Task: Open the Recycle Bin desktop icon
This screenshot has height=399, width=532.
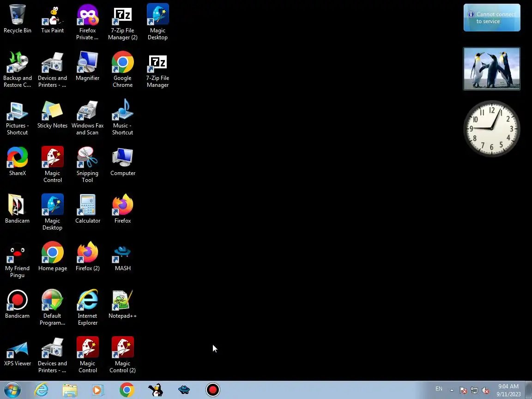Action: (x=17, y=19)
